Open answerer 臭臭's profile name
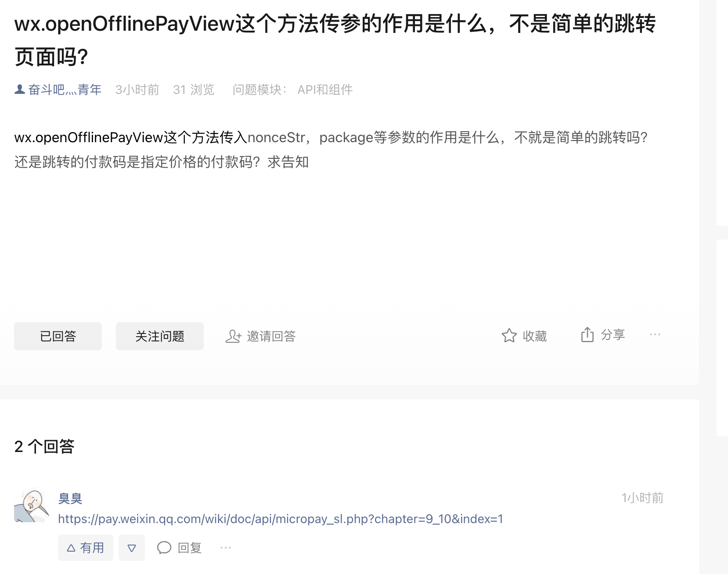728x574 pixels. pyautogui.click(x=70, y=499)
